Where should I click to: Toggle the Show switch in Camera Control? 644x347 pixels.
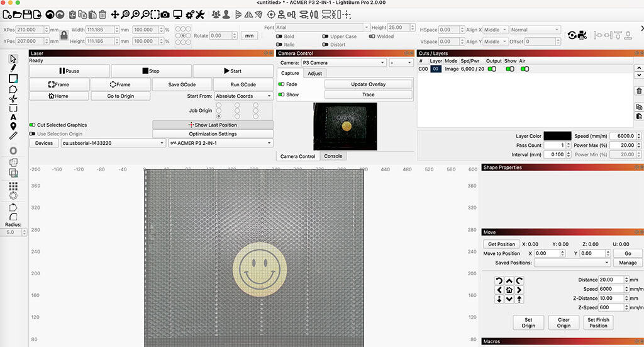(281, 94)
